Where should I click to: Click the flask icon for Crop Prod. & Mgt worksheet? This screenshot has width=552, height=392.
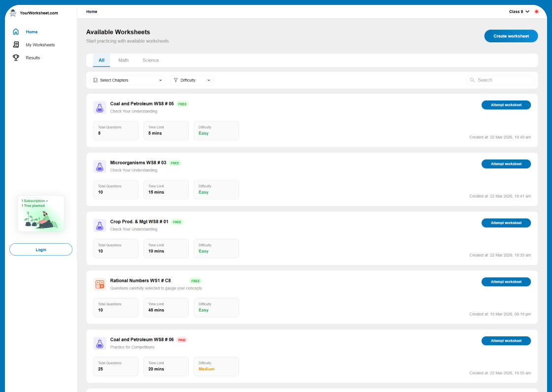tap(100, 226)
